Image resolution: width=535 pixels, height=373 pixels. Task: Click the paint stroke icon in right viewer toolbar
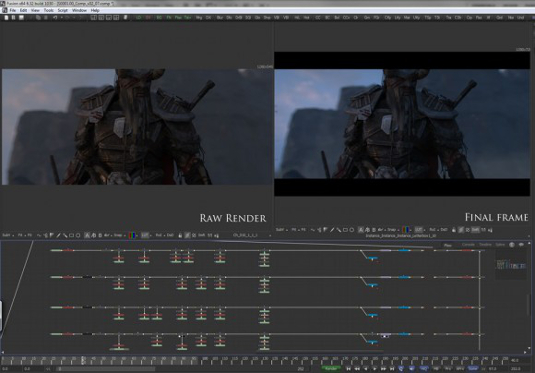tap(332, 230)
